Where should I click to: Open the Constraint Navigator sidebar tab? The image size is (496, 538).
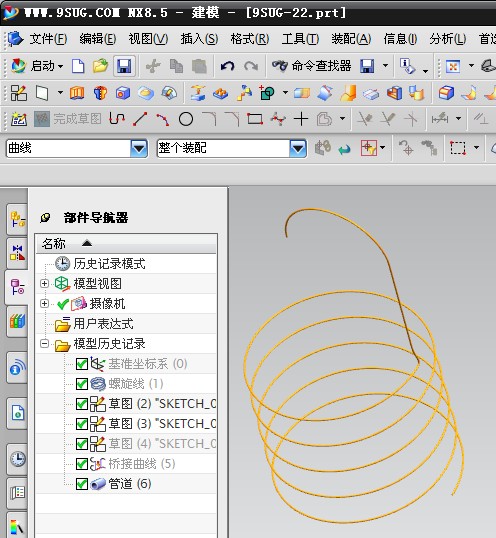coord(17,253)
